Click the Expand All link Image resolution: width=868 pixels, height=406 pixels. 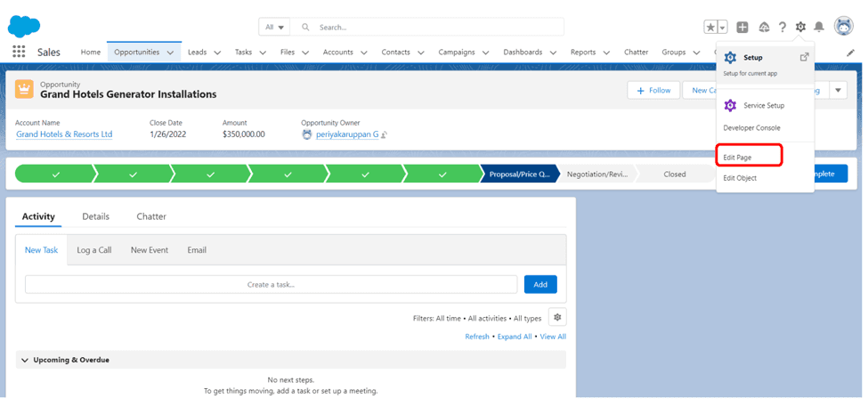point(515,337)
